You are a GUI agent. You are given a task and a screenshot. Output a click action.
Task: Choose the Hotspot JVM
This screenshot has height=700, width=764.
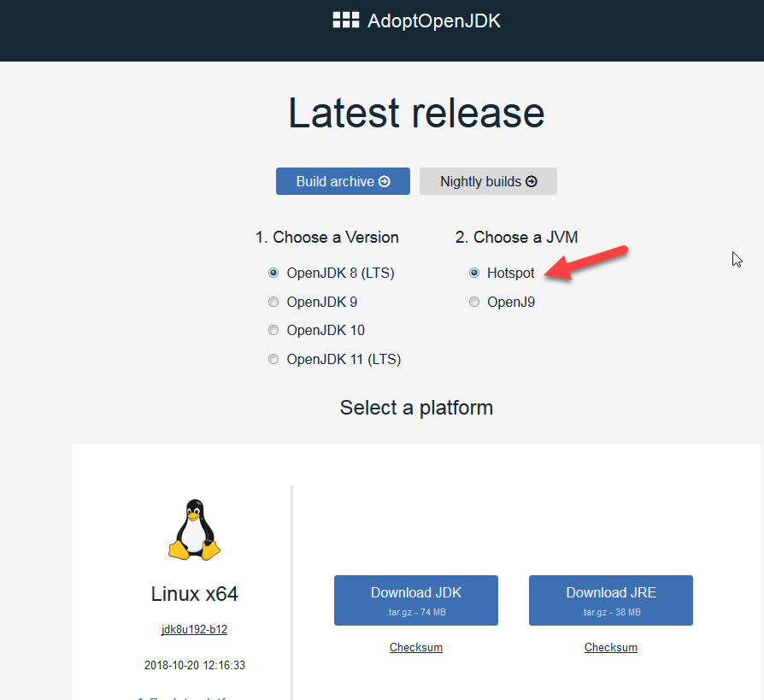474,273
